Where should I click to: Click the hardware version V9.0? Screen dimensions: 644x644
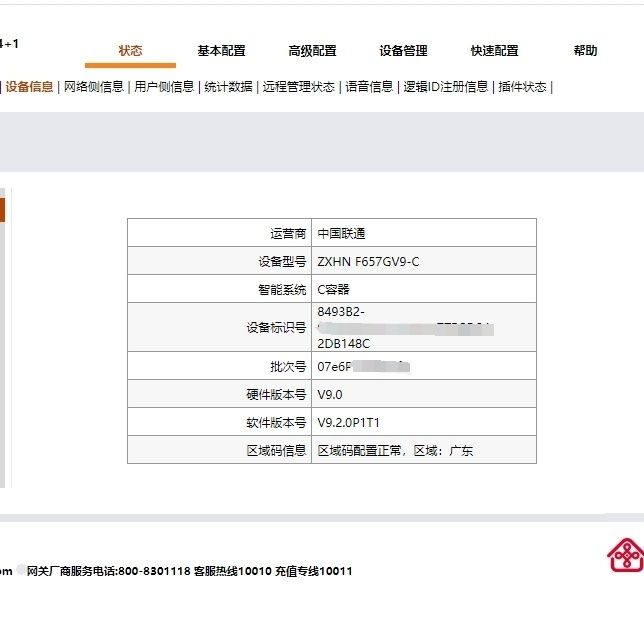click(x=330, y=395)
